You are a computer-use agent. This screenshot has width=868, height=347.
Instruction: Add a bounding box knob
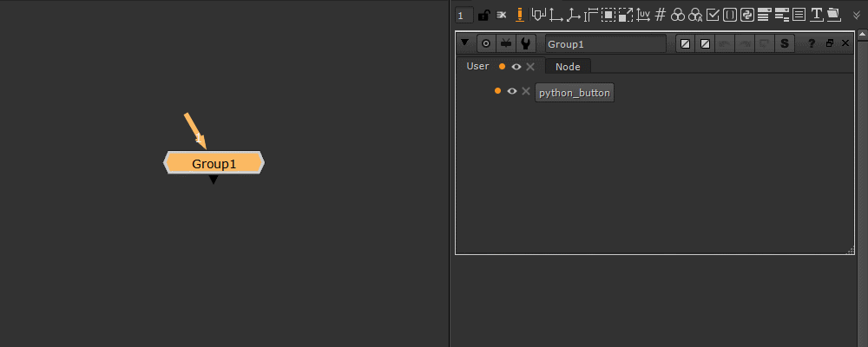(608, 15)
